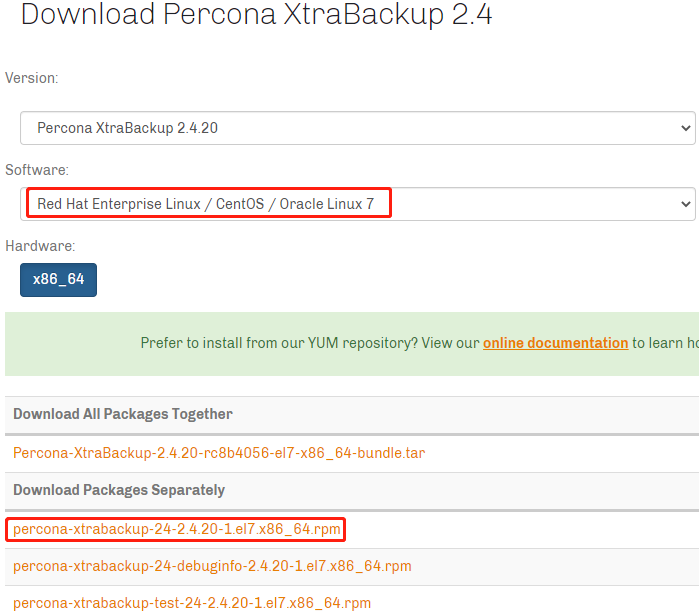Click the chevron arrow on Software selector
Viewport: 699px width, 615px height.
(x=686, y=204)
